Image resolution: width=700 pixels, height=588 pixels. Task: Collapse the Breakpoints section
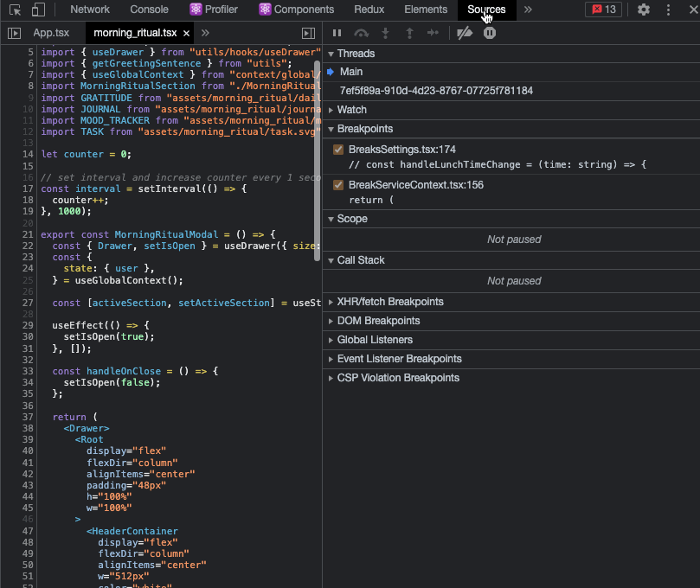coord(331,128)
